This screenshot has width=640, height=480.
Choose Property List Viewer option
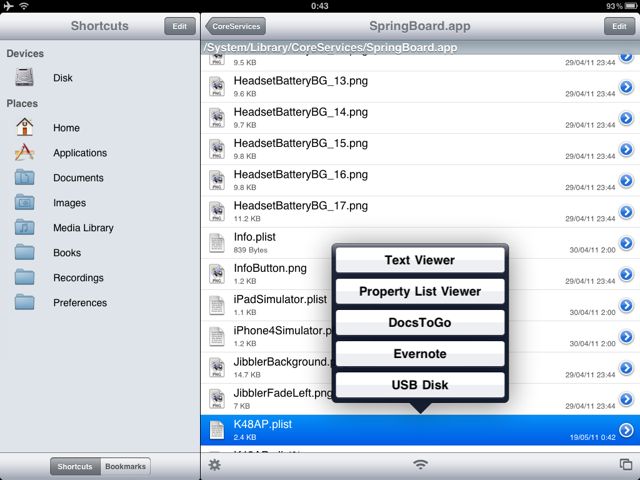click(420, 291)
